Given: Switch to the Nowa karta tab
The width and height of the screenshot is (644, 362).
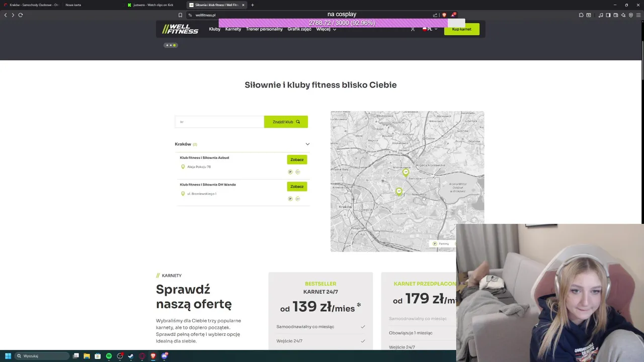Looking at the screenshot, I should point(92,5).
